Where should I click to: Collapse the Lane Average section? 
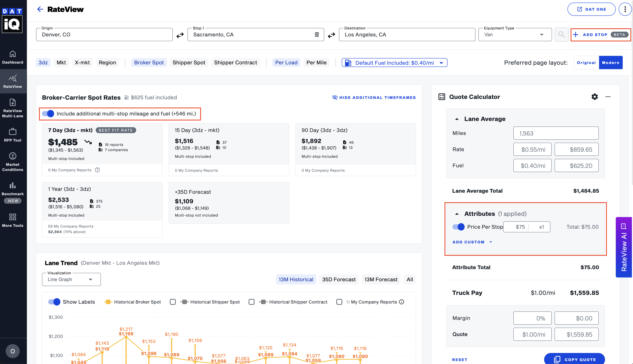pyautogui.click(x=457, y=119)
